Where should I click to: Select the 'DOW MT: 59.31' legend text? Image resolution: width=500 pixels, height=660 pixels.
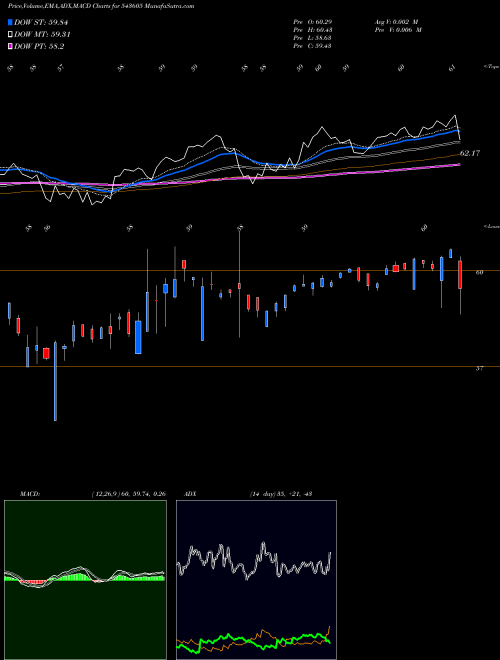(42, 35)
